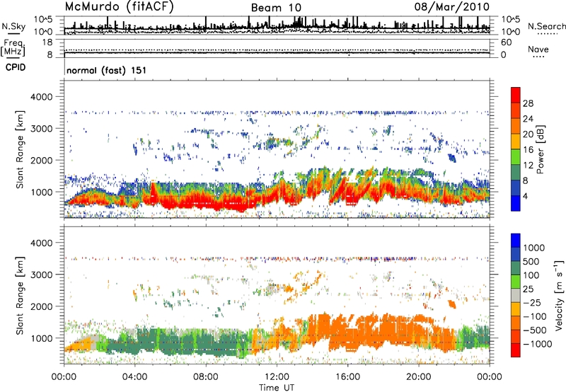Screen dimensions: 566x392
Task: Click the Velocity [m s-1] color bar label
Action: click(x=559, y=295)
